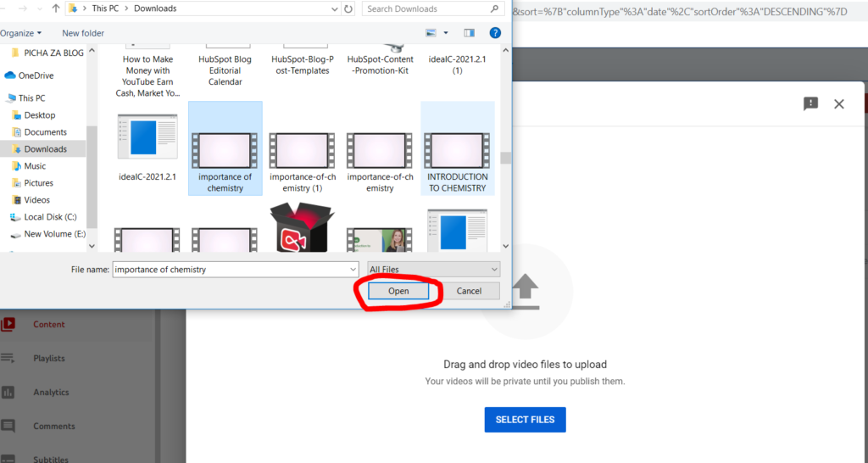This screenshot has width=868, height=463.
Task: Open the view options dropdown arrow
Action: tap(446, 33)
